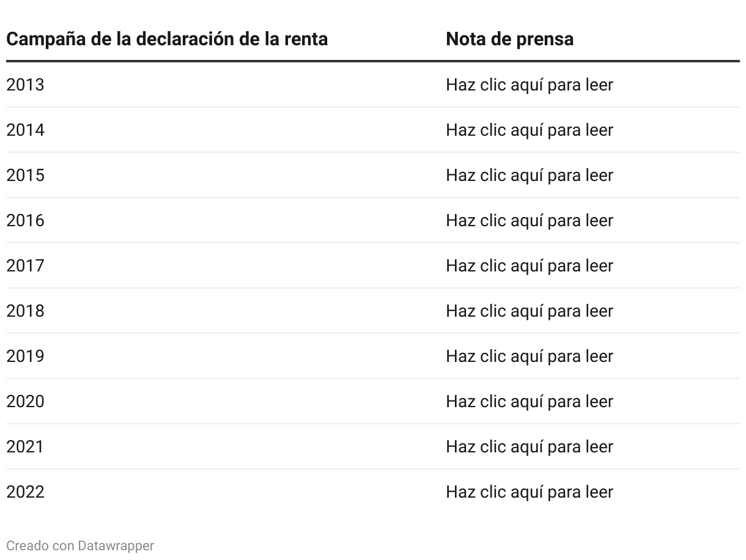This screenshot has width=746, height=560.
Task: Open the 2015 press note link
Action: click(x=529, y=175)
